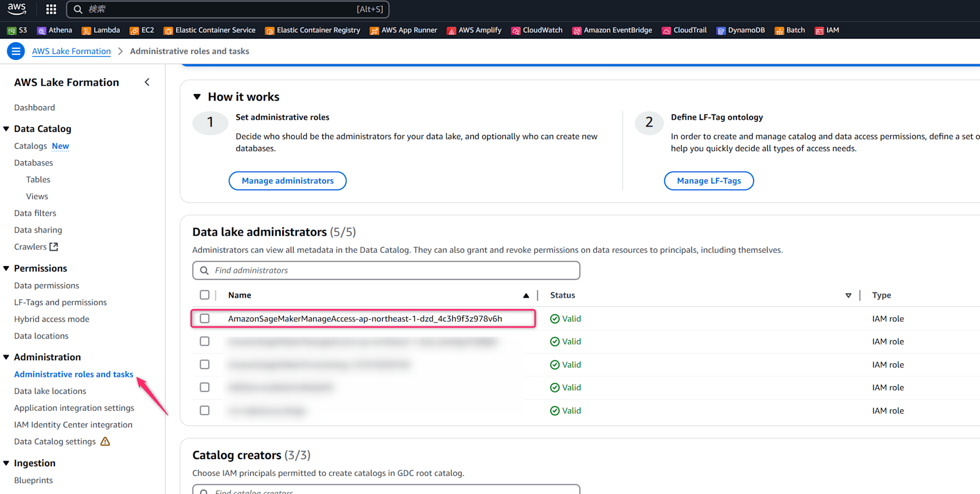Open Hybrid access mode page
The image size is (980, 494).
[x=51, y=320]
